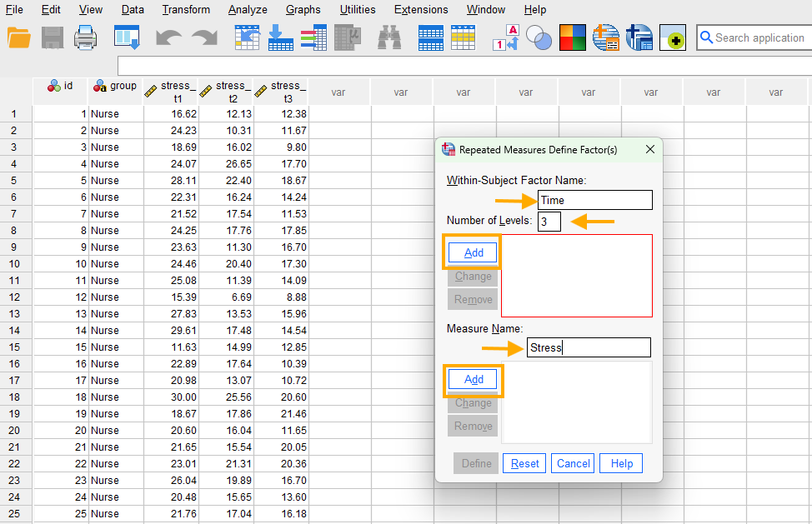
Task: Click the Go to Variable icon with down arrow
Action: tap(281, 37)
